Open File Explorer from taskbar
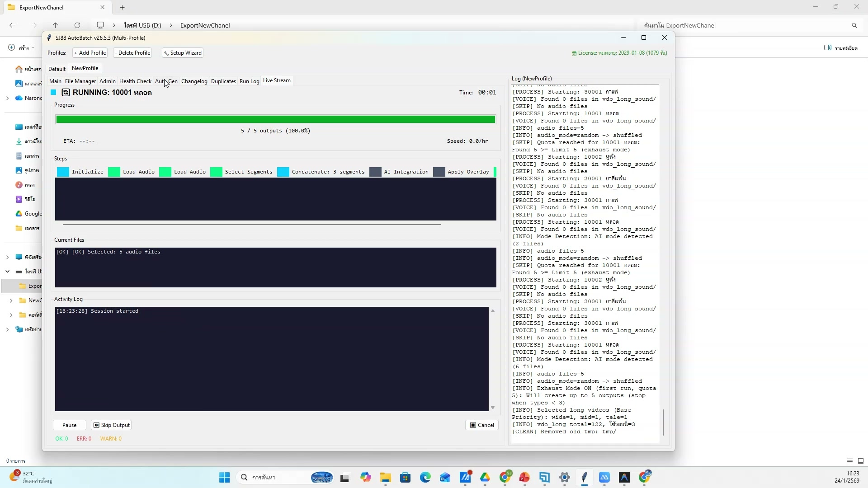The width and height of the screenshot is (868, 488). [x=385, y=478]
